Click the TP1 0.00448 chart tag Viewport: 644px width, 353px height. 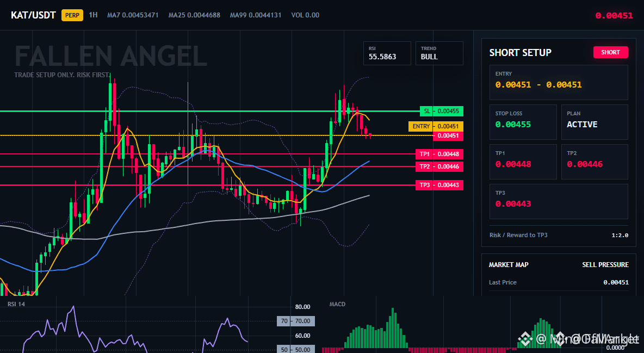coord(439,154)
